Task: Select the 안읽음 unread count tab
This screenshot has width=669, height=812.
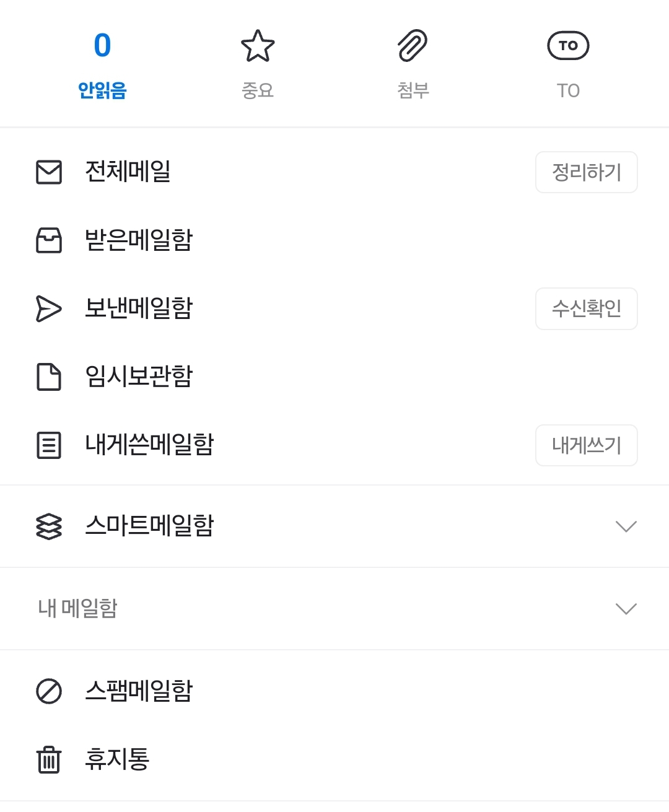Action: (x=102, y=63)
